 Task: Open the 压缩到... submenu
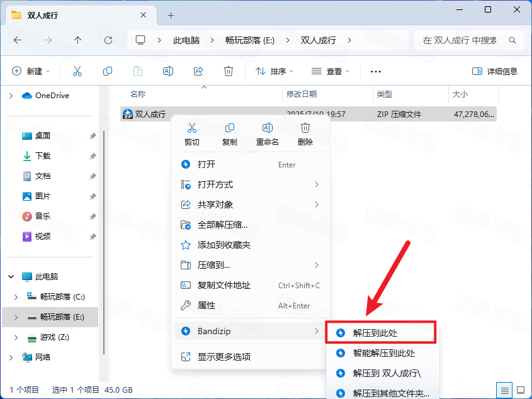[250, 265]
